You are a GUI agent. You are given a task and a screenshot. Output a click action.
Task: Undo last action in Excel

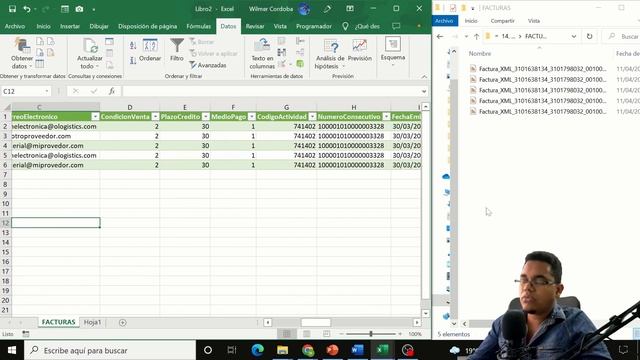(x=27, y=9)
